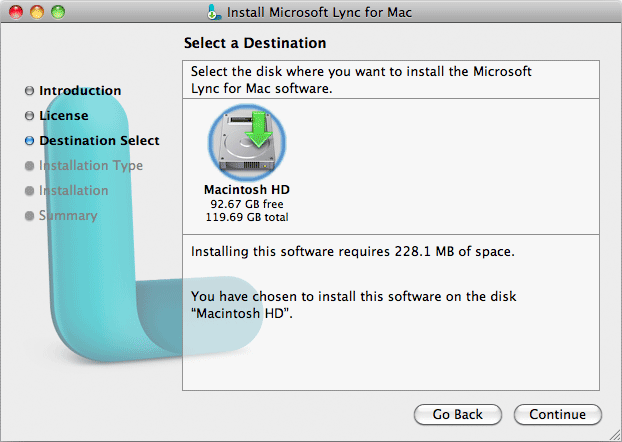Click the Summary step bullet
Viewport: 622px width, 442px height.
[x=29, y=215]
